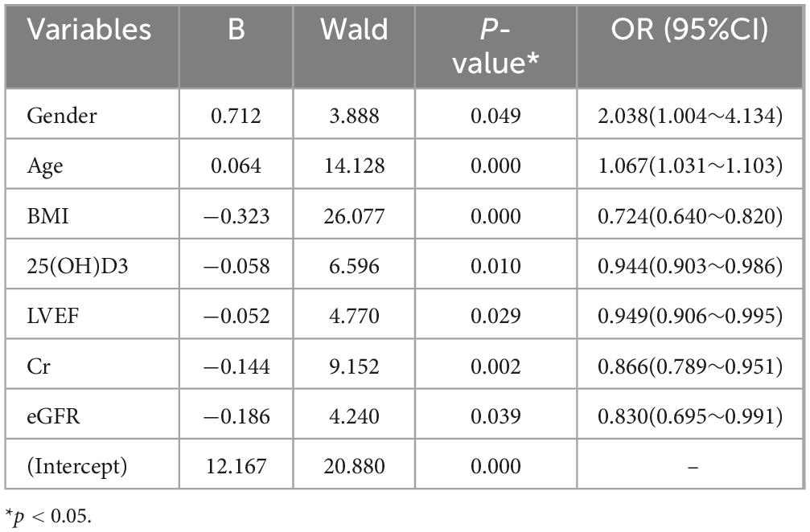Click the B value 12.167 cell

(236, 466)
